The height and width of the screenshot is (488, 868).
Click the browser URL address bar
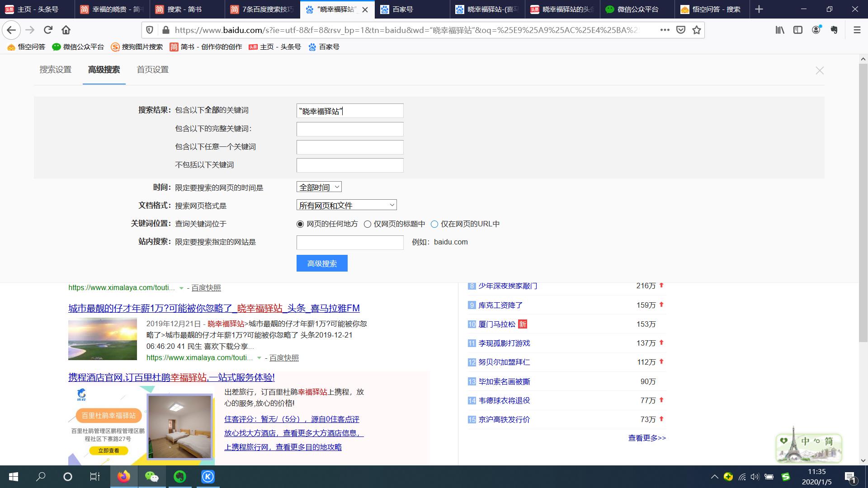(407, 30)
